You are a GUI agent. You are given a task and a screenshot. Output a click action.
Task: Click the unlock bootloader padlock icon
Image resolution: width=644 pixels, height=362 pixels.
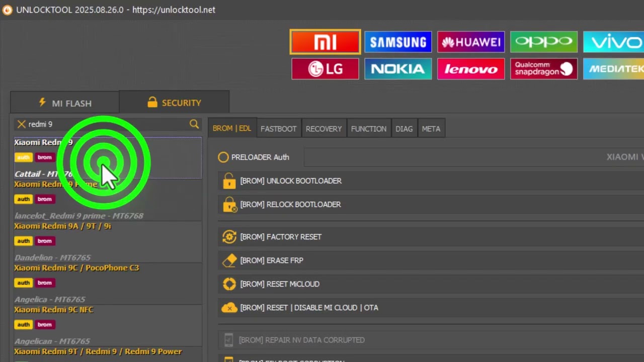point(229,181)
